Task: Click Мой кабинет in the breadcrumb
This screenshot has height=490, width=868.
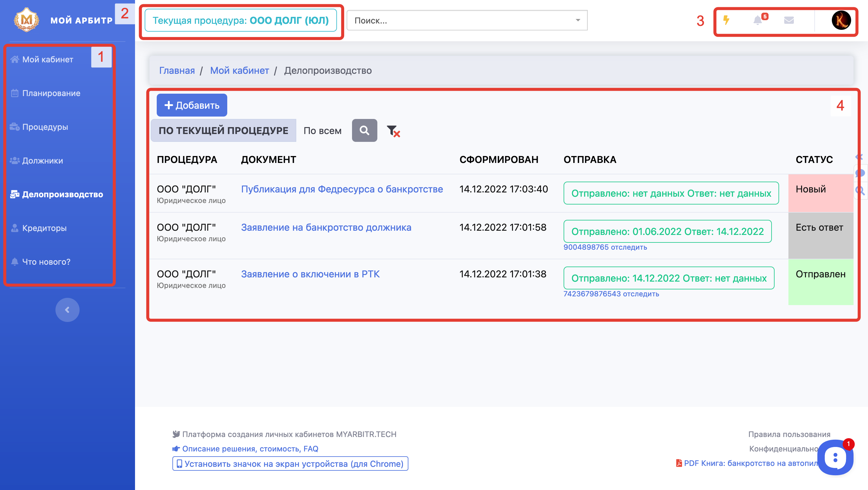Action: [239, 70]
